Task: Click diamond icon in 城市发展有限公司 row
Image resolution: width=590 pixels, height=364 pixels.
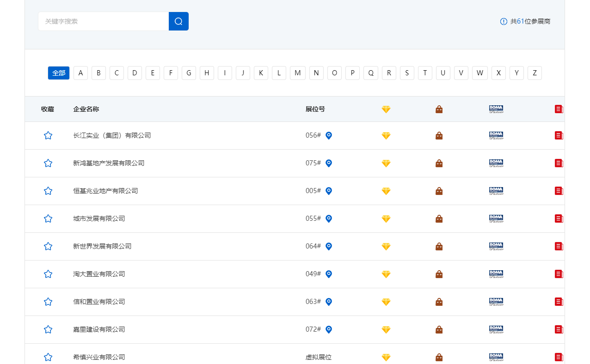Action: (x=386, y=218)
